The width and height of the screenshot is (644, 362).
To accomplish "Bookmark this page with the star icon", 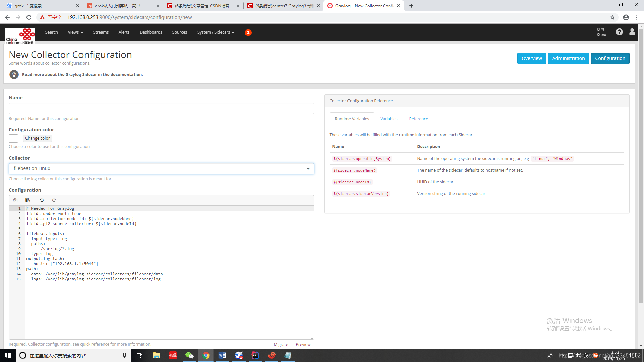I will coord(612,17).
